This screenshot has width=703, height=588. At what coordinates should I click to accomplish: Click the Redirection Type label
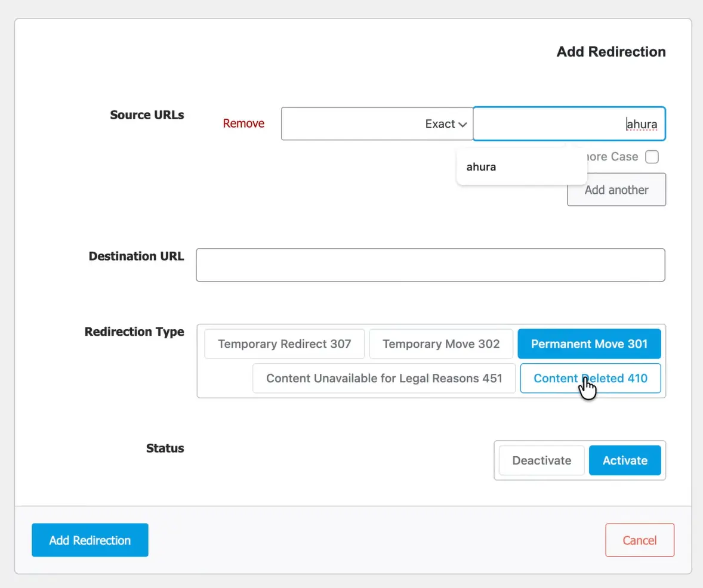point(134,332)
